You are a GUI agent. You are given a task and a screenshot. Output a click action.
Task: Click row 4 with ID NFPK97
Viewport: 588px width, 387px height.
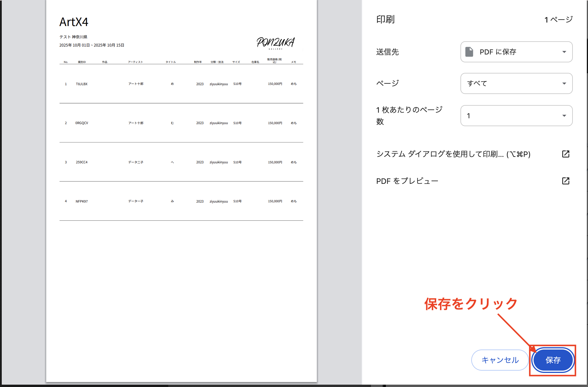click(82, 201)
